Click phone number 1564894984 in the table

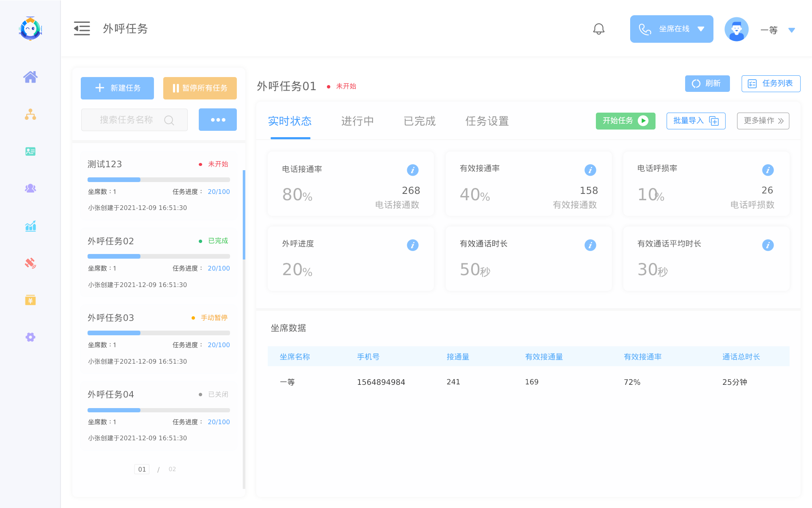[x=381, y=382]
